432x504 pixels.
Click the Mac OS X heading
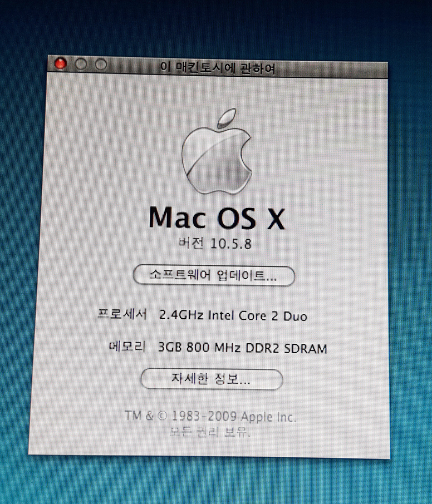point(217,218)
